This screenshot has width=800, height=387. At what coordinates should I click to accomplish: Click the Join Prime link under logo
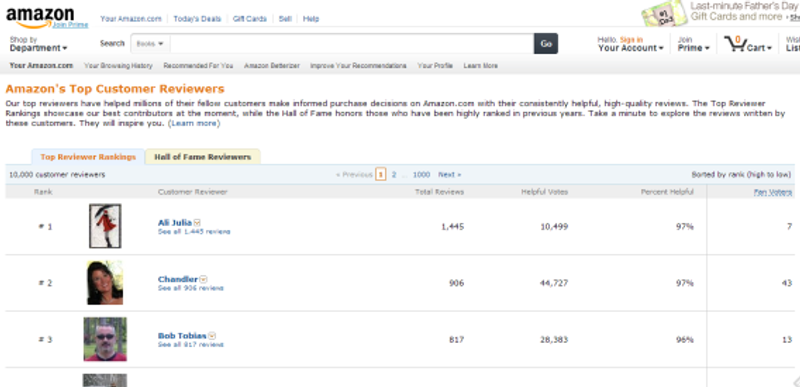tap(70, 25)
